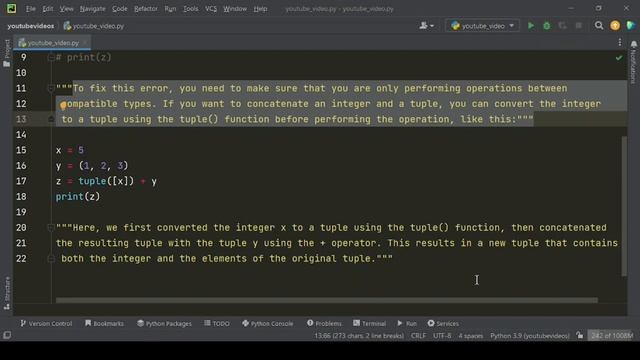Click Python 3.9 interpreter selector
This screenshot has height=360, width=640.
click(529, 336)
